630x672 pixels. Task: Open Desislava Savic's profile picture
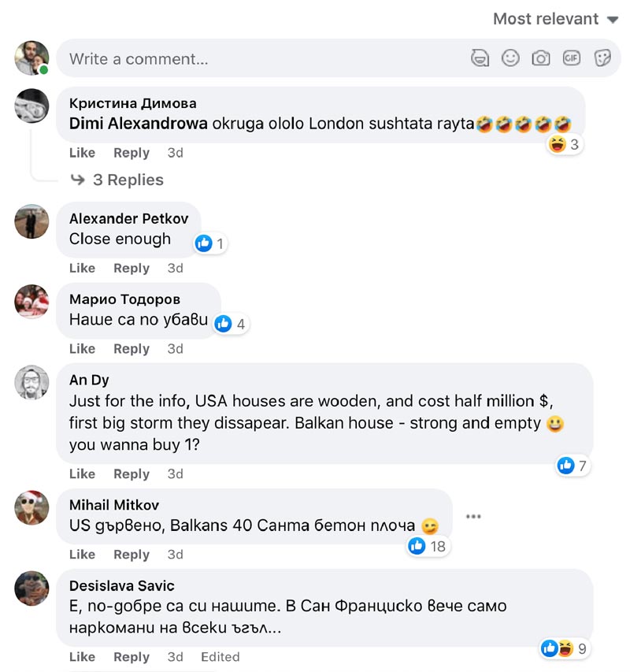point(32,589)
